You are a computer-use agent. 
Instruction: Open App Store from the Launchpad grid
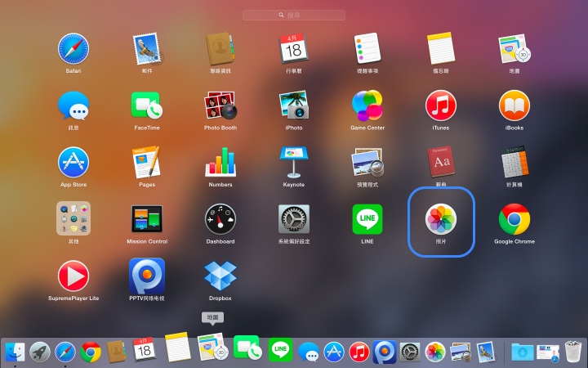pyautogui.click(x=73, y=162)
